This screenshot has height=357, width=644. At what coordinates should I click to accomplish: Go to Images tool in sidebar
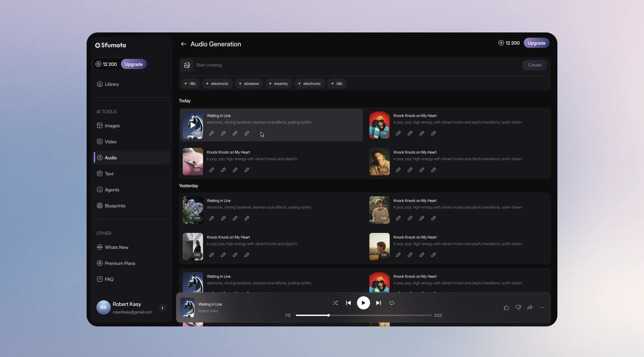(131, 126)
